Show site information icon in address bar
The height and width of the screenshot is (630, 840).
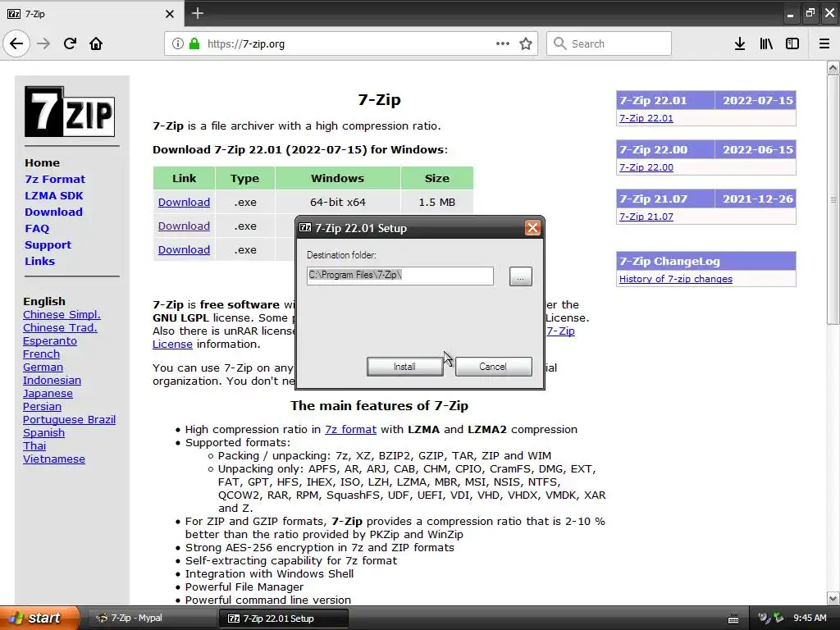tap(177, 43)
